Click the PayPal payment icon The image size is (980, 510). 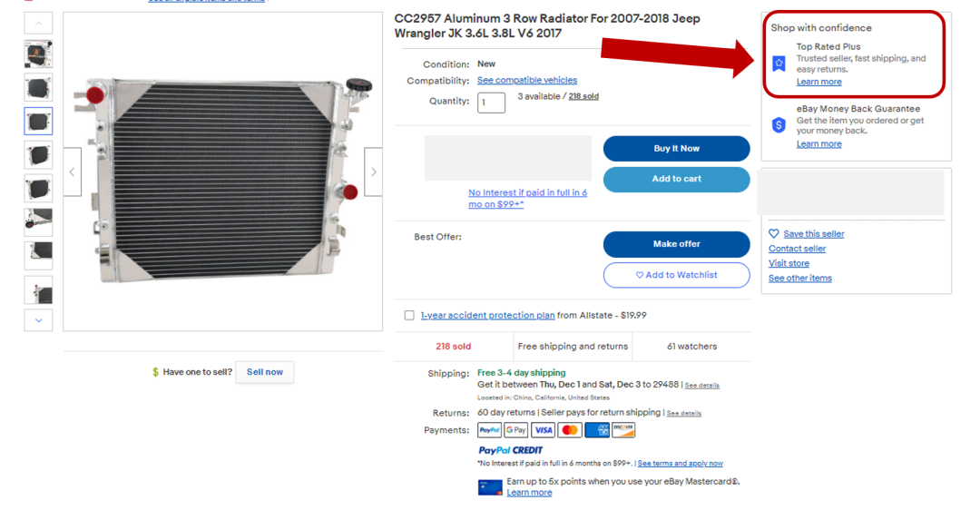coord(489,430)
